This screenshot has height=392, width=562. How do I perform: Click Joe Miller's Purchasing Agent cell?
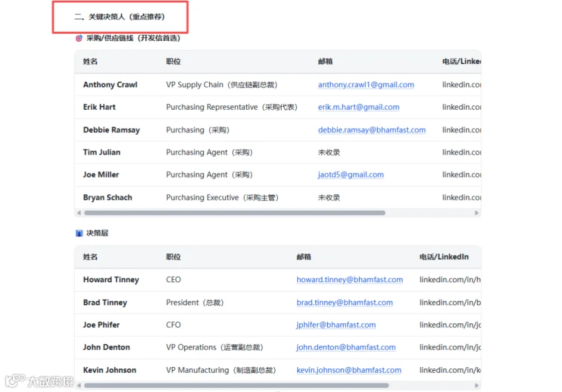pyautogui.click(x=209, y=175)
